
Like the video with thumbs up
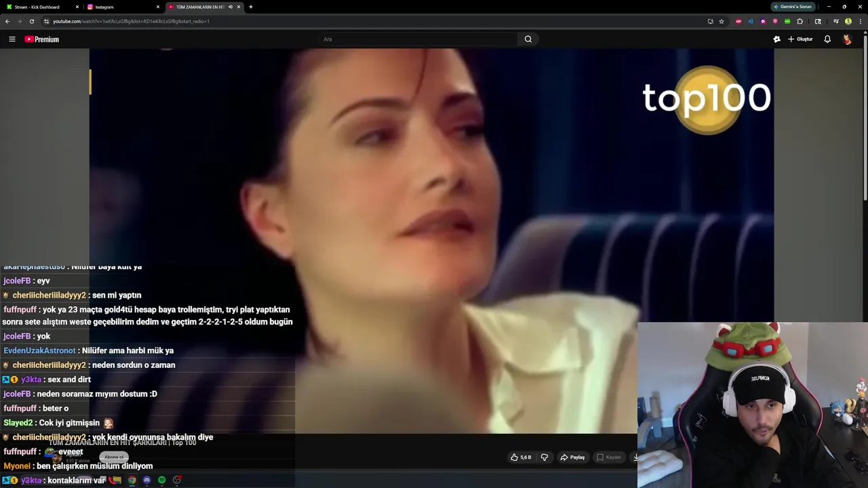(x=514, y=457)
